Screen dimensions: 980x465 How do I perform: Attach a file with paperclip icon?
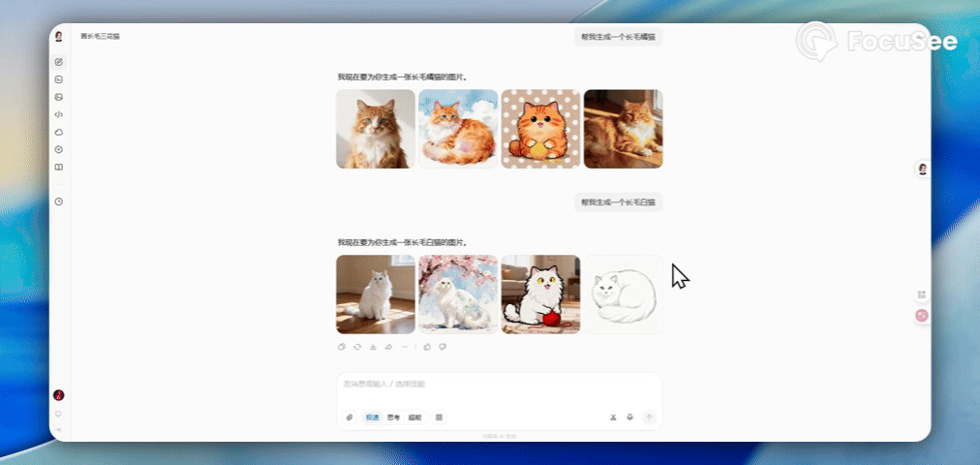350,418
